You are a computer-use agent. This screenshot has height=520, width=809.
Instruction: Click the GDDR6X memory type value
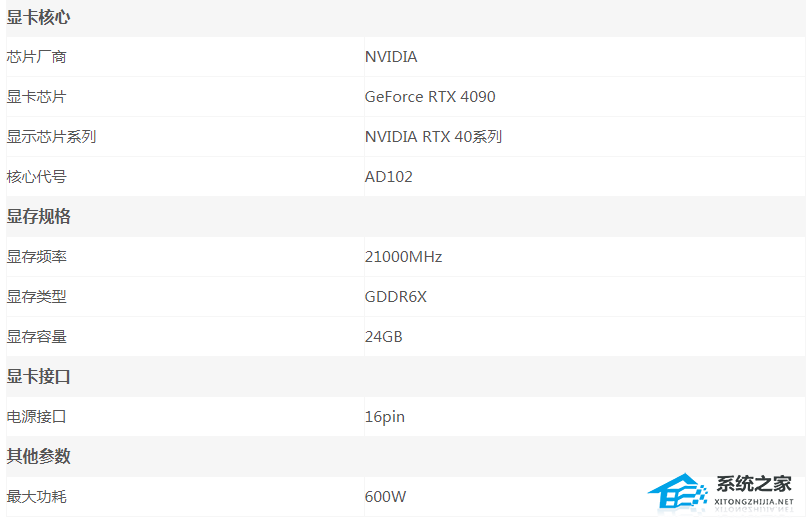click(x=396, y=297)
